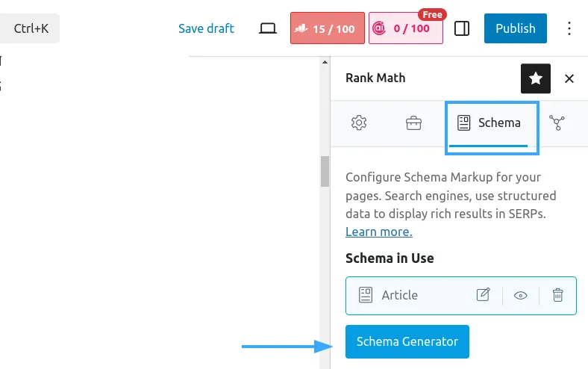Toggle the settings sidebar panel icon
This screenshot has width=588, height=369.
point(462,28)
